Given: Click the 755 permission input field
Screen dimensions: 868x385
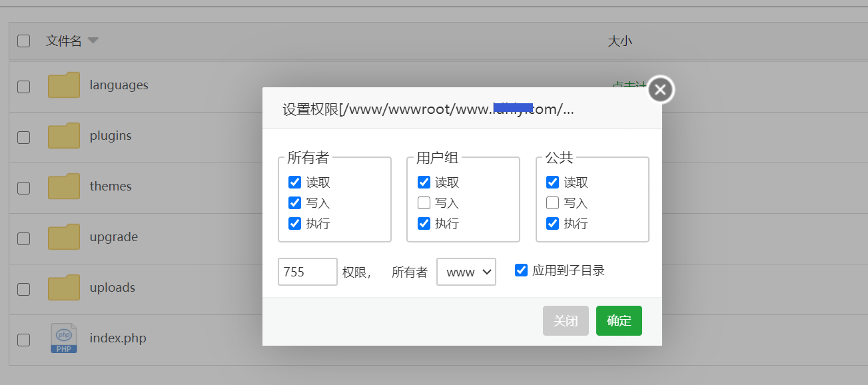Looking at the screenshot, I should click(x=307, y=271).
